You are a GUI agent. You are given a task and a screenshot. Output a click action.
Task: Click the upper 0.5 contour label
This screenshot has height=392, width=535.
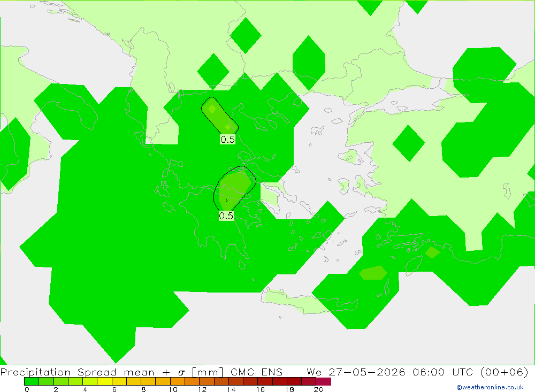(x=227, y=139)
